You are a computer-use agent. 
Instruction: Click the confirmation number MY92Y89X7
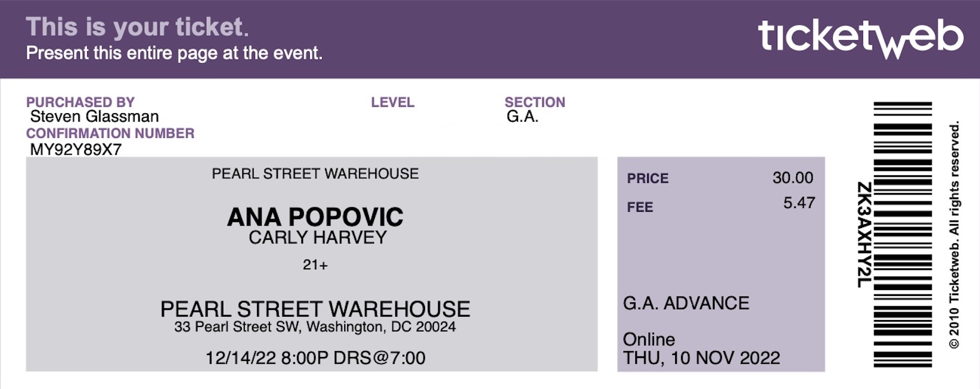point(76,150)
